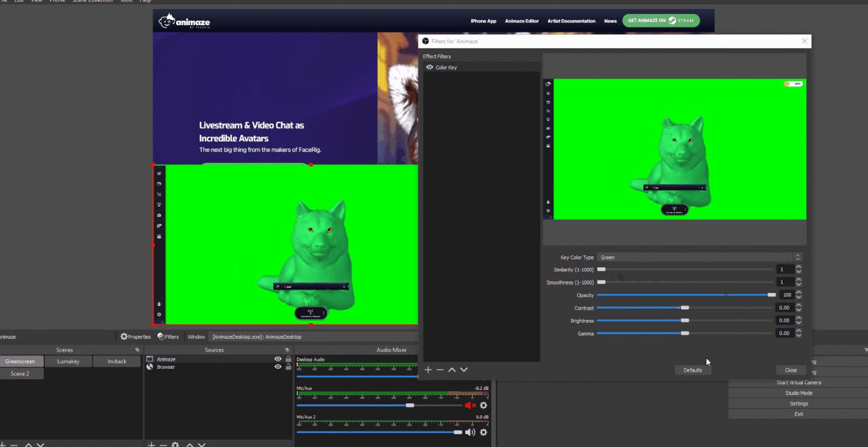Screen dimensions: 868x447
Task: Open the Mic/Aux properties gear in Audio Mixer
Action: coord(483,405)
